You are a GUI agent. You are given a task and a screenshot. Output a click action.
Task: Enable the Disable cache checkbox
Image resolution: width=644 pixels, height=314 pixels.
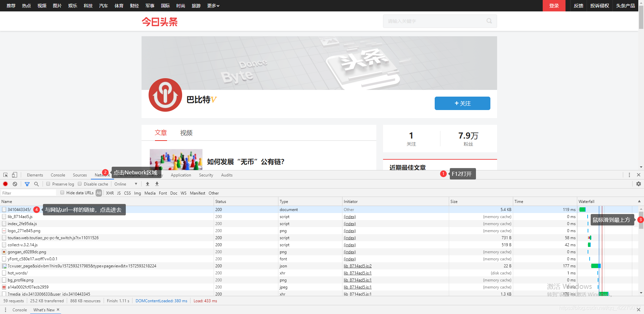80,184
